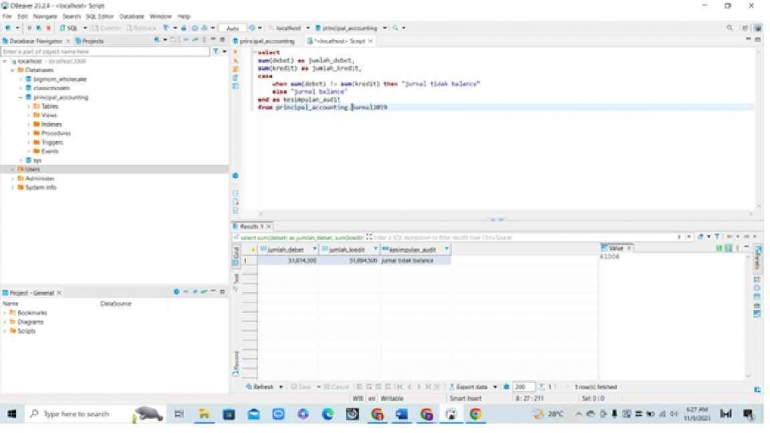Toggle Record view mode
770x433 pixels.
click(236, 363)
